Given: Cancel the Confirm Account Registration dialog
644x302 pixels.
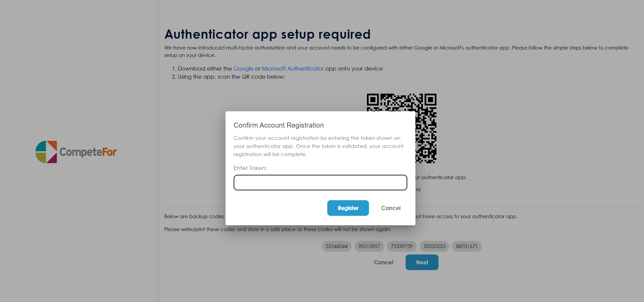Looking at the screenshot, I should click(391, 208).
